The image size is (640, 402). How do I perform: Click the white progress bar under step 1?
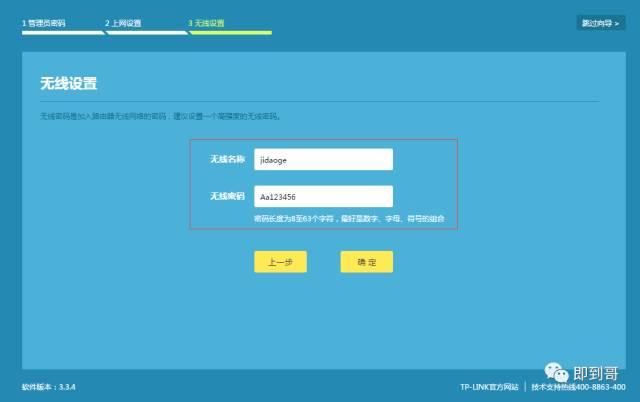click(x=63, y=33)
